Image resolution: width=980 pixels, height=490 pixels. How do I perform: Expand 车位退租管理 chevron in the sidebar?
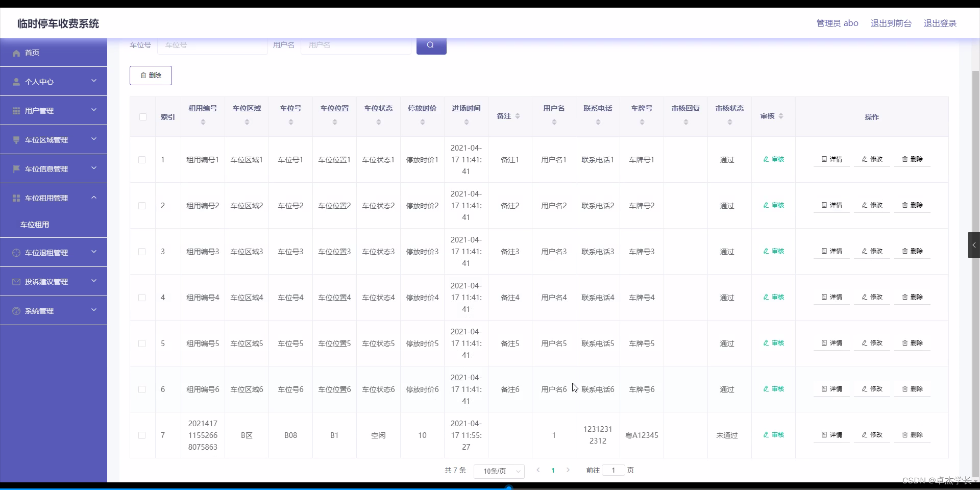[x=94, y=252]
